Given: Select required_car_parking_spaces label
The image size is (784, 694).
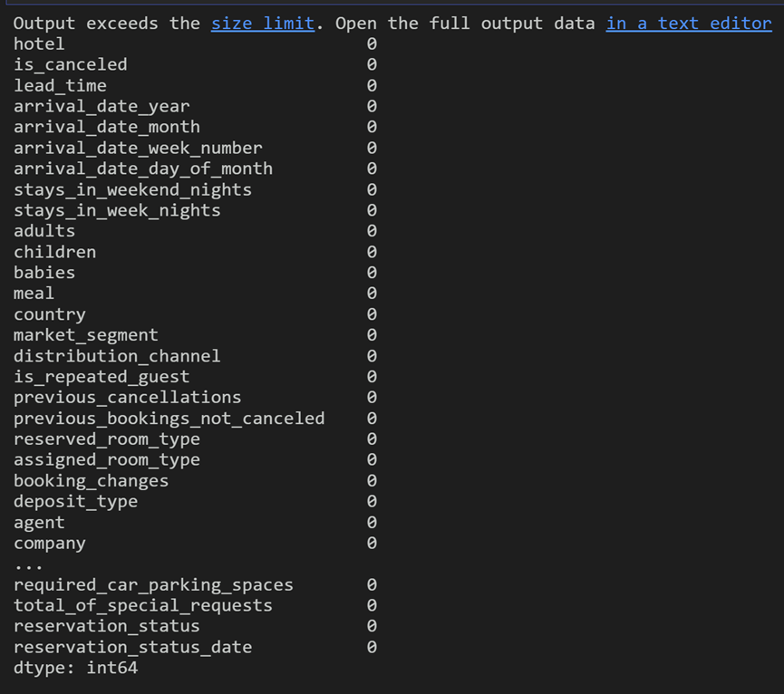Looking at the screenshot, I should pos(153,585).
